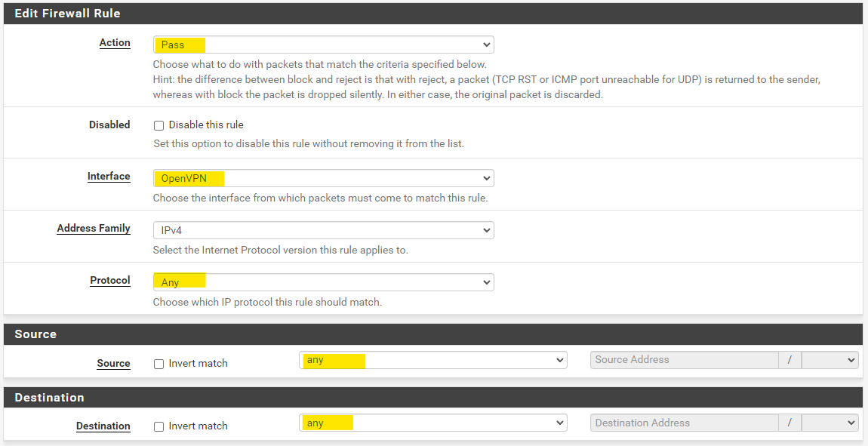Open the Interface dropdown showing OpenVPN

(x=323, y=178)
